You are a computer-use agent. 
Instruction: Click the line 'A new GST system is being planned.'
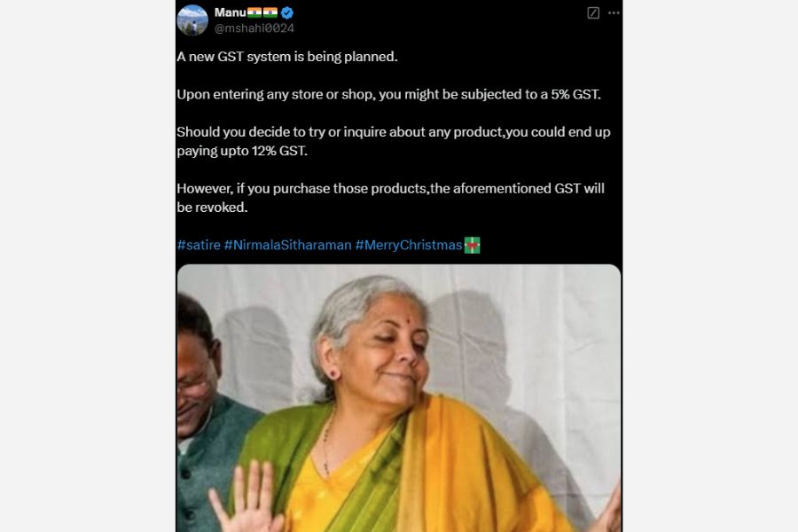pyautogui.click(x=287, y=57)
